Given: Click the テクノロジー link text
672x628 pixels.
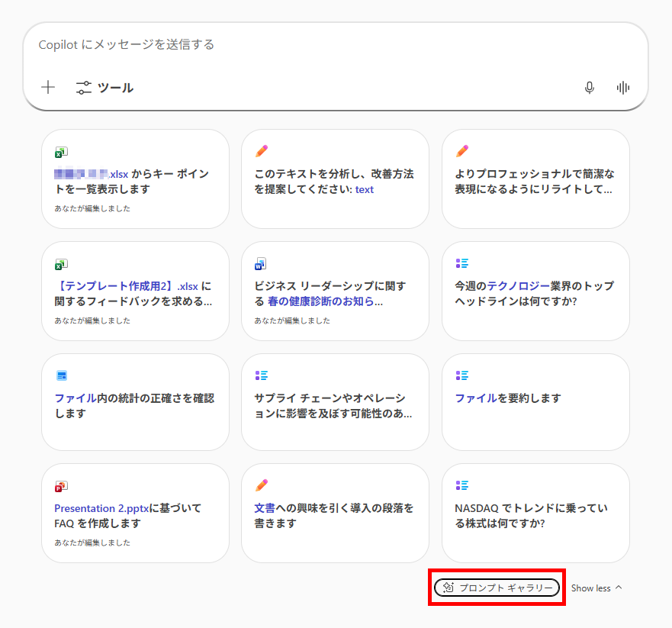Looking at the screenshot, I should [x=519, y=286].
